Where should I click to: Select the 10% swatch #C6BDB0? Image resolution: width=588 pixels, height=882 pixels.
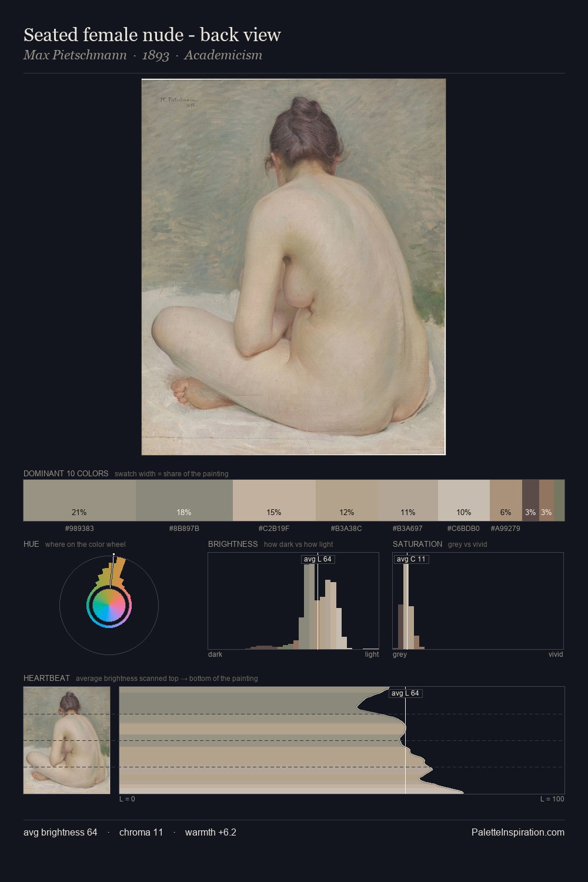tap(464, 500)
